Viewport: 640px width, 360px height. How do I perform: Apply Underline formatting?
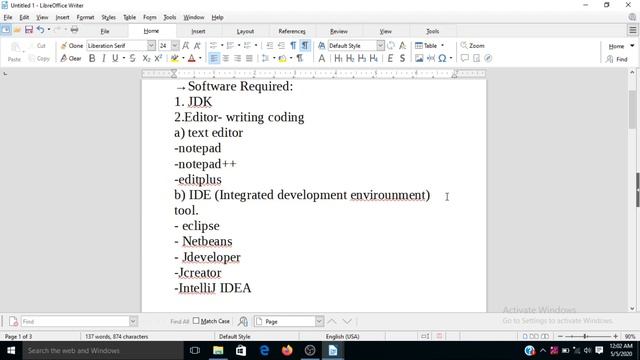click(115, 58)
